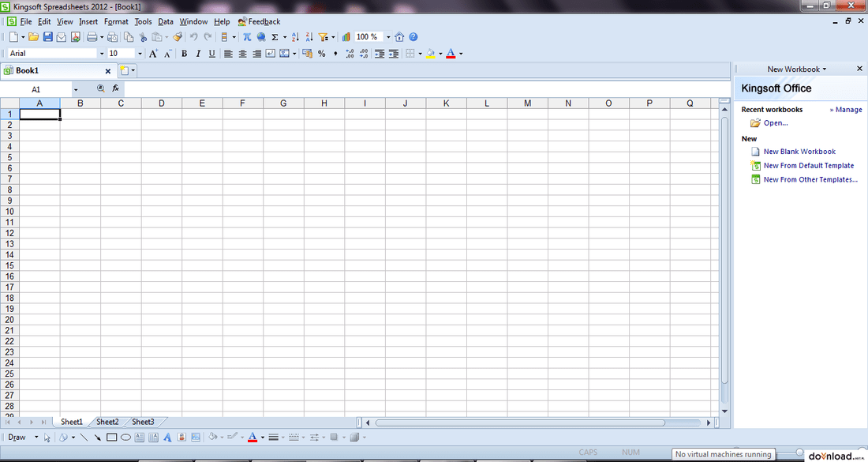
Task: Open the Name Box dropdown arrow
Action: click(x=75, y=89)
